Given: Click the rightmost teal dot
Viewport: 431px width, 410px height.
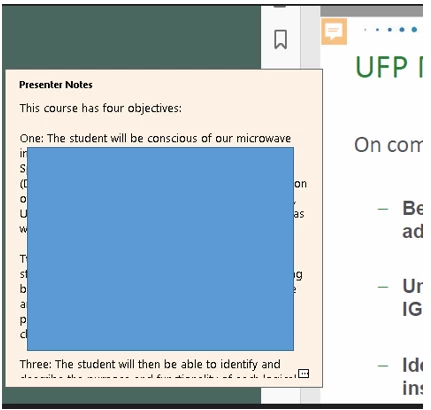Looking at the screenshot, I should click(414, 30).
